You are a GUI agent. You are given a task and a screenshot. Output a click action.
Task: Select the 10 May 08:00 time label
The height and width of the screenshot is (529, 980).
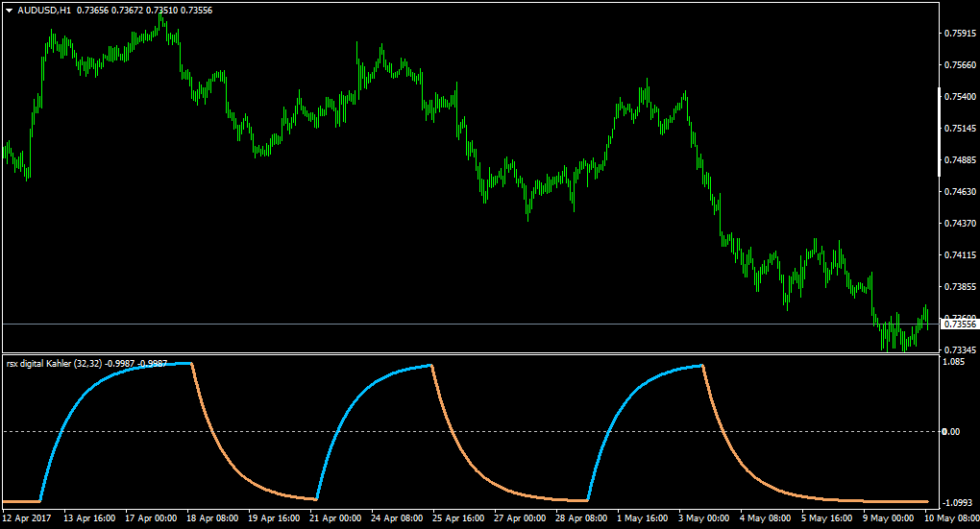click(952, 518)
